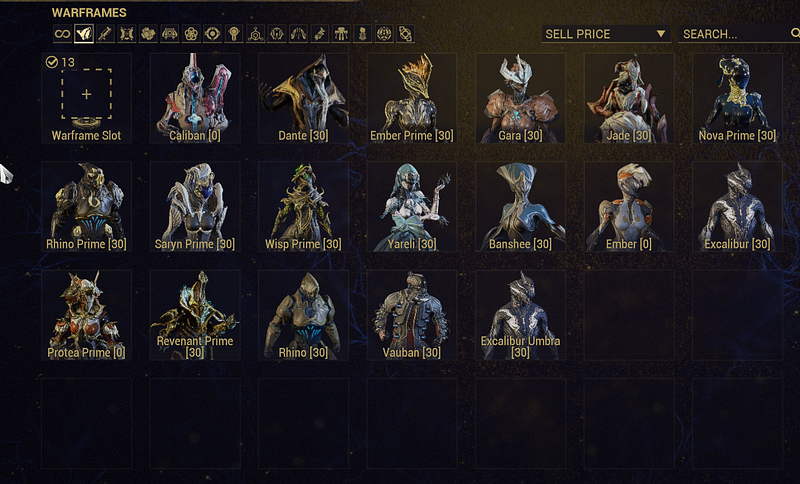Pick the Wisp Prime [30] thumbnail
Viewport: 800px width, 484px height.
(x=303, y=206)
